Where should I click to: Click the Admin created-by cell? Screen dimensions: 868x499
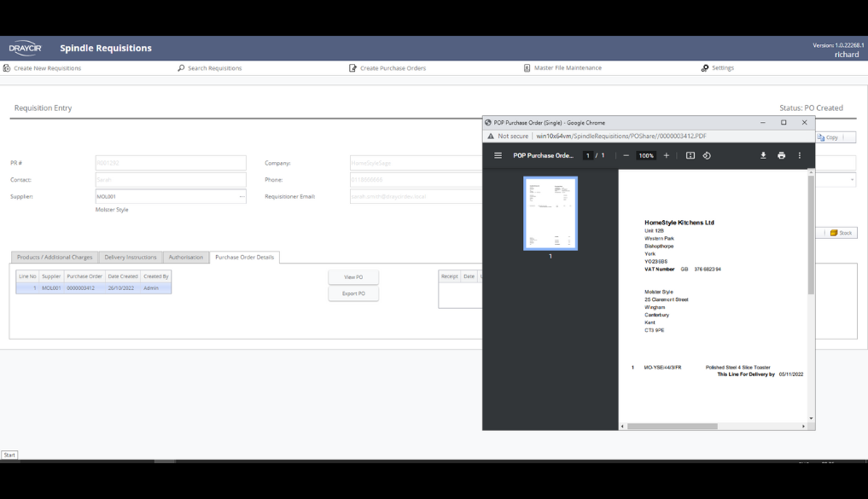click(x=155, y=288)
